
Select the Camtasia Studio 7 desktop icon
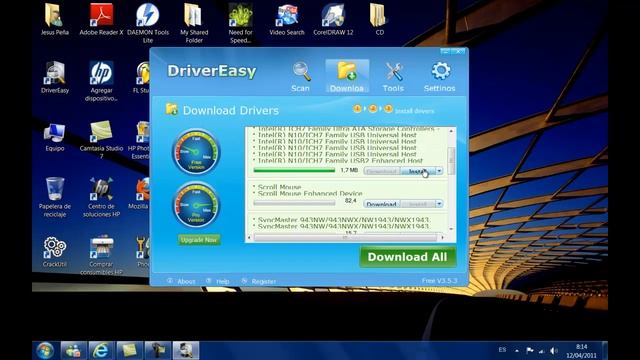pos(101,140)
